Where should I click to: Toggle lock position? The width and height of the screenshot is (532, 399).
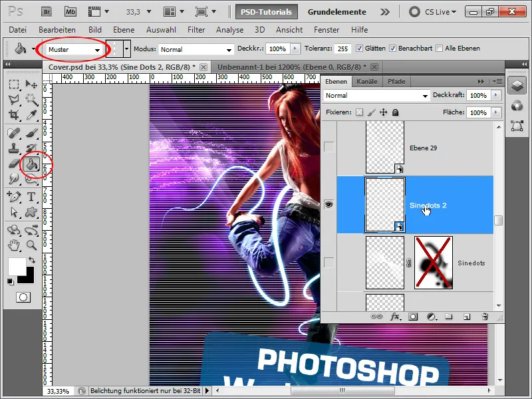click(384, 112)
